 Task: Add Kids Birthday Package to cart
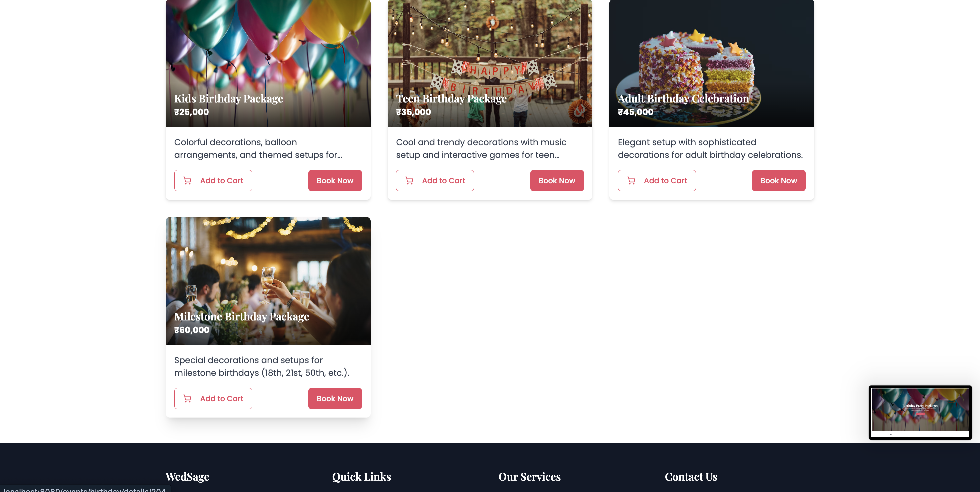(213, 181)
